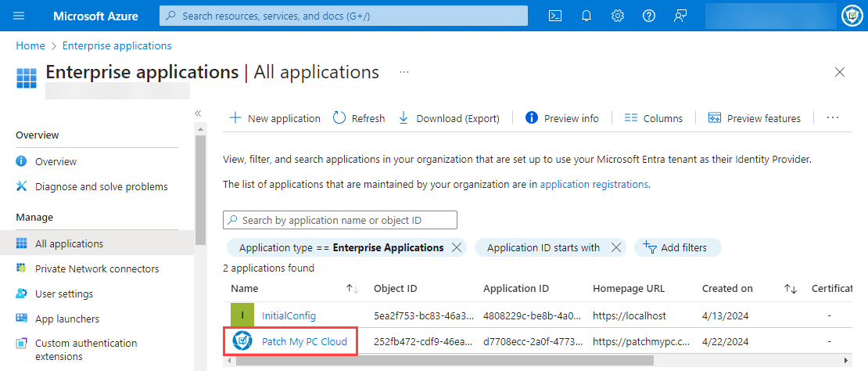
Task: Collapse the left navigation pane
Action: click(199, 113)
